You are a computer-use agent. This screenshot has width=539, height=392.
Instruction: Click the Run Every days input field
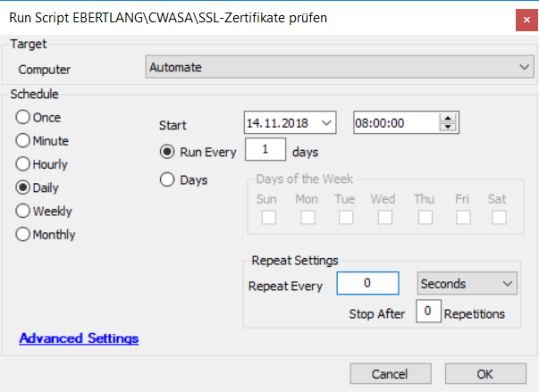(x=265, y=151)
